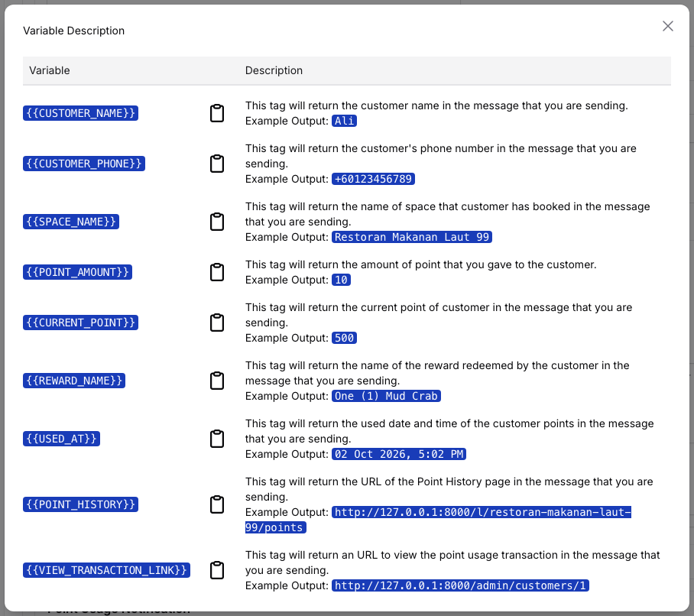Click the {{CURRENT_POINT}} tag
The image size is (694, 616).
[80, 323]
